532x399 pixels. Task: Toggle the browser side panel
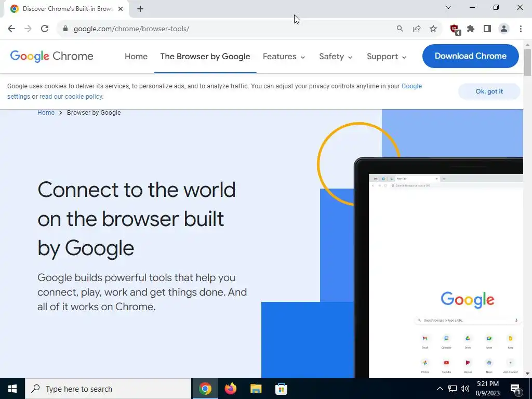(x=487, y=29)
